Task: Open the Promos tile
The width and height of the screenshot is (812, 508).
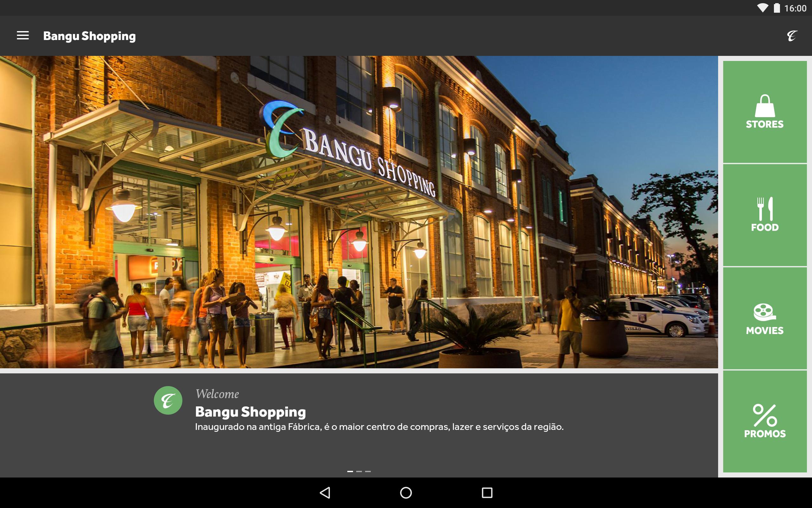Action: pyautogui.click(x=765, y=421)
